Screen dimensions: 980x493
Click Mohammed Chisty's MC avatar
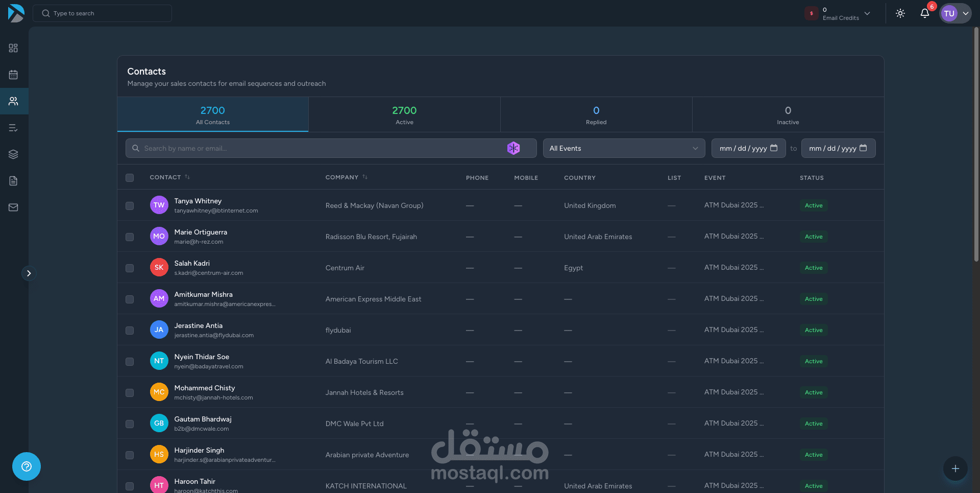[159, 392]
